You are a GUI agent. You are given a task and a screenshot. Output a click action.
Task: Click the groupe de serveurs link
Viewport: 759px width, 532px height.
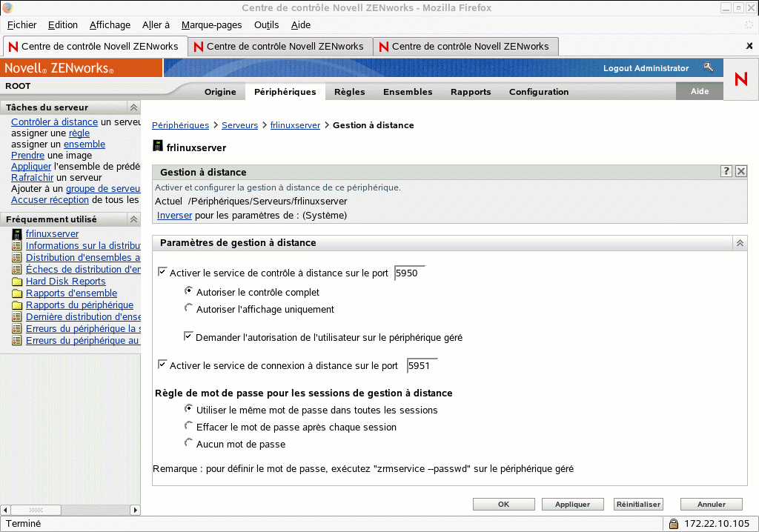tap(103, 189)
